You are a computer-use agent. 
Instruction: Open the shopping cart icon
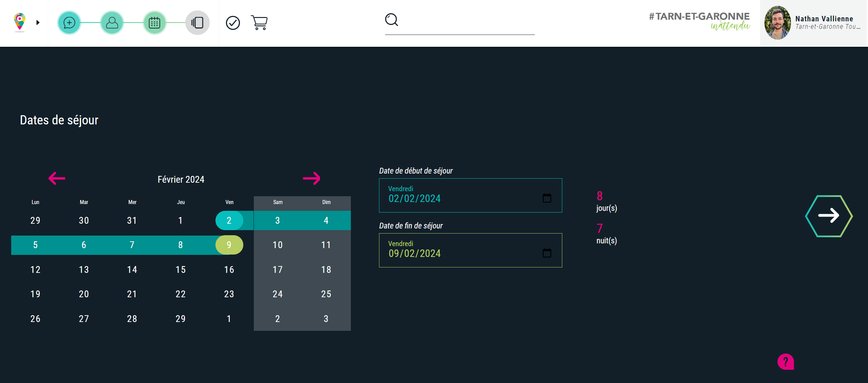click(x=259, y=23)
